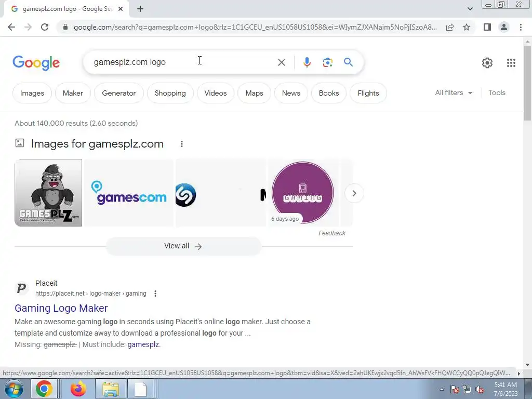Open options for the Placeit result

(x=155, y=294)
